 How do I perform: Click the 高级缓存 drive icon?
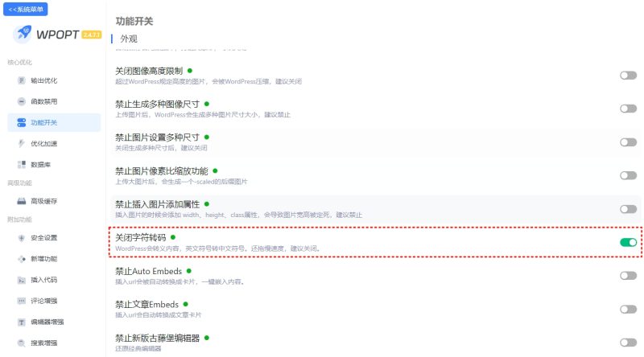pos(22,201)
